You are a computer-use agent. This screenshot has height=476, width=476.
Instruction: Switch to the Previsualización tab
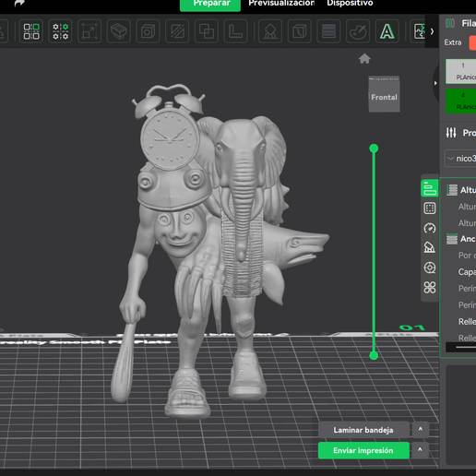click(x=281, y=4)
